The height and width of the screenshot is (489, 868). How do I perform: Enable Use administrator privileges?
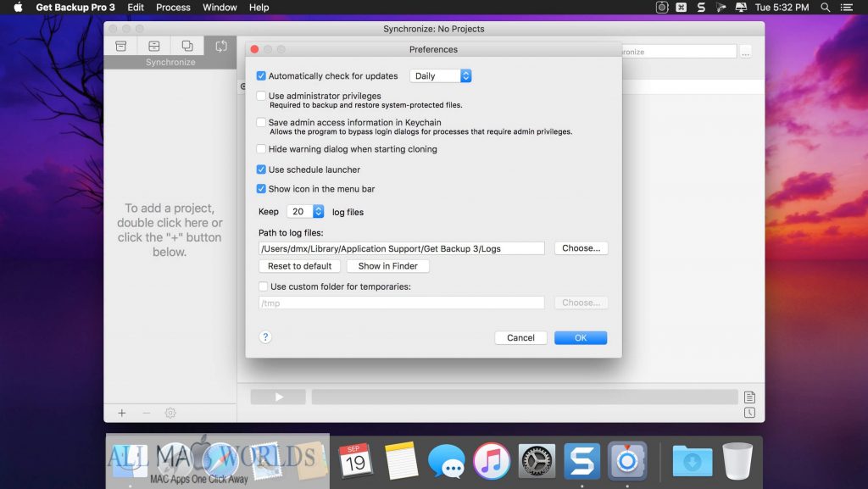(x=261, y=96)
